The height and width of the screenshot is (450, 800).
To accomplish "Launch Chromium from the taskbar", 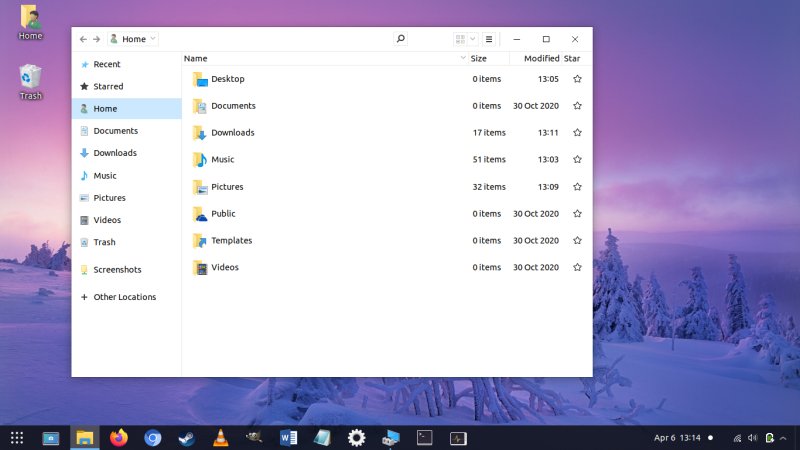I will pyautogui.click(x=153, y=438).
